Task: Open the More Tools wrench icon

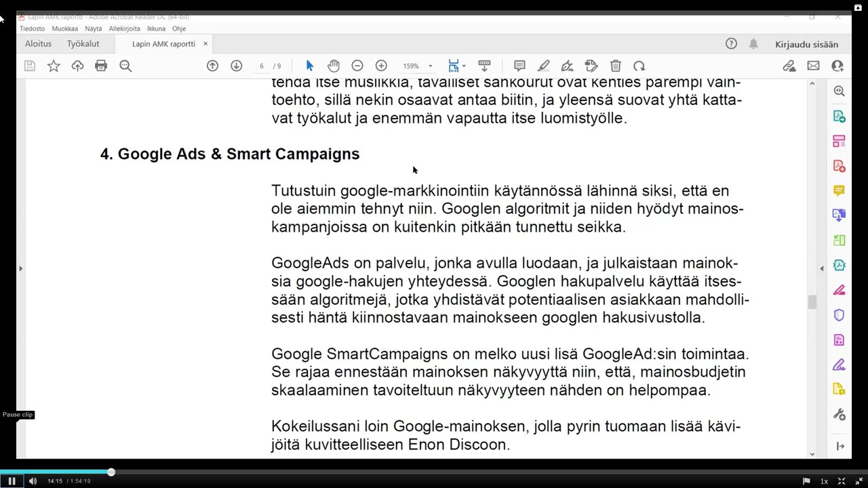Action: coord(839,414)
